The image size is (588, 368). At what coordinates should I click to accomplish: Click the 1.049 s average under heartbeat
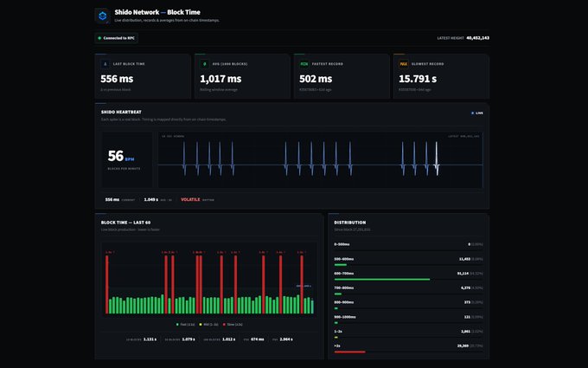pyautogui.click(x=151, y=199)
